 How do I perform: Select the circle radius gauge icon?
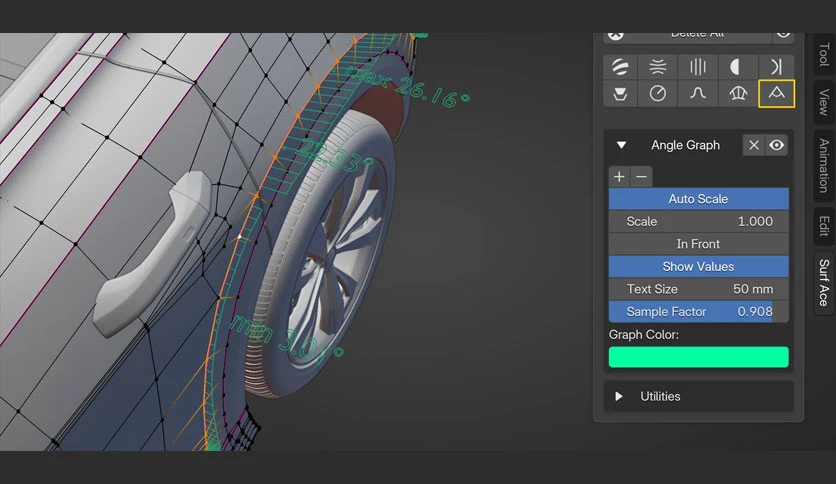(x=658, y=94)
